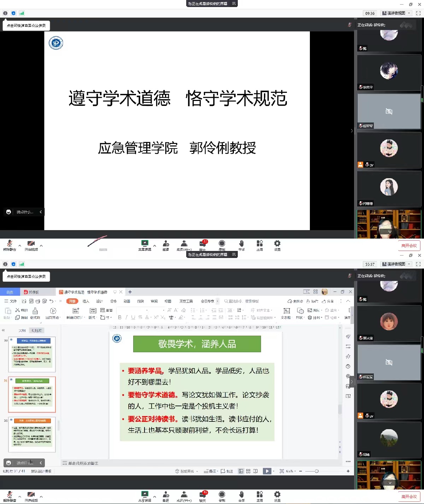
Task: Open speaker view dropdown beside the 55:37 timer
Action: point(397,264)
